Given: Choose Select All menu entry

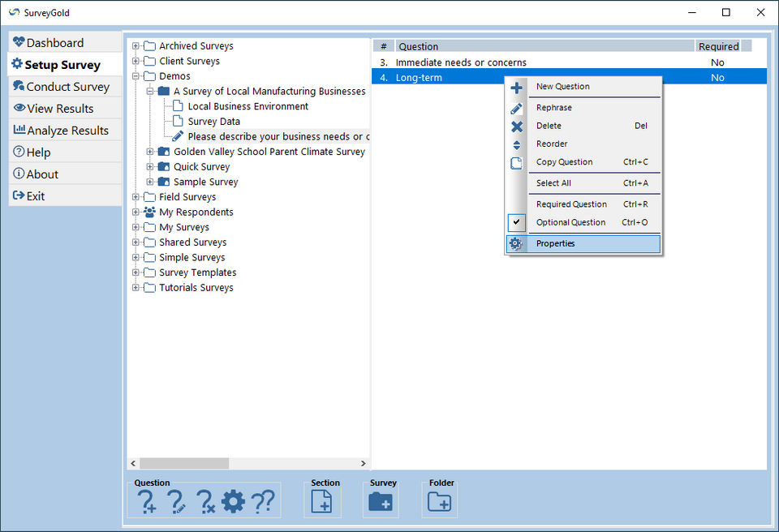Looking at the screenshot, I should (x=583, y=182).
